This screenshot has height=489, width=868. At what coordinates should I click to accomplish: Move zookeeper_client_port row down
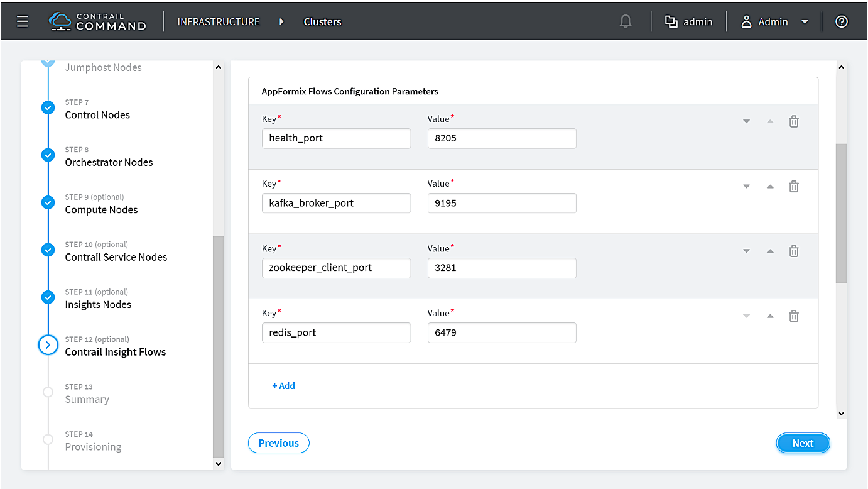point(746,251)
